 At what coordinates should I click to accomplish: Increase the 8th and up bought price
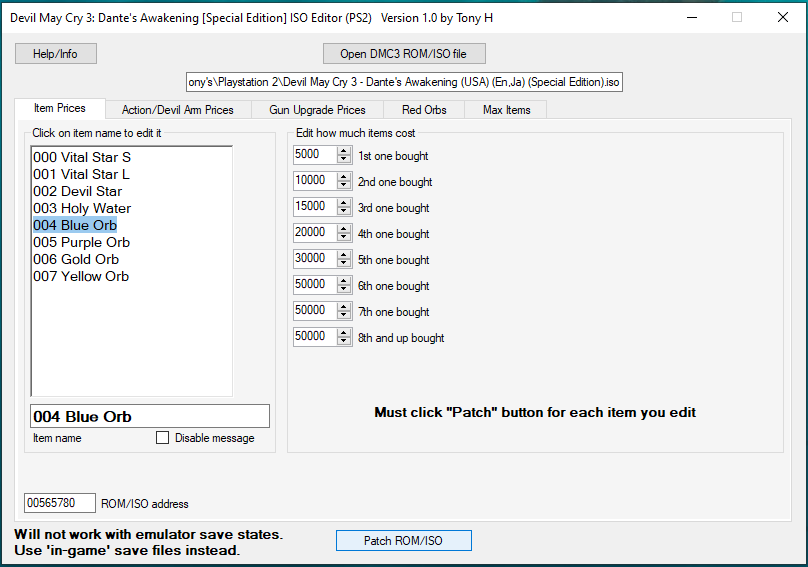[344, 334]
